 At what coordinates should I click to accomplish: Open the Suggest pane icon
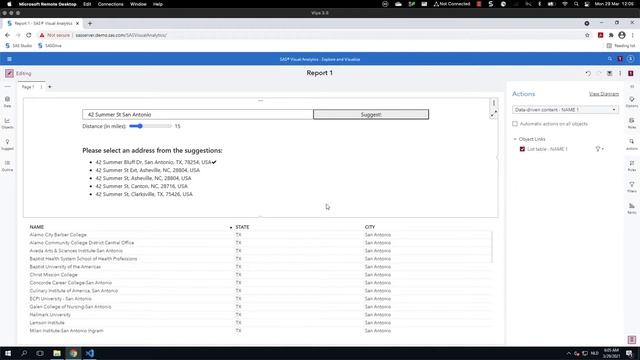[7, 144]
